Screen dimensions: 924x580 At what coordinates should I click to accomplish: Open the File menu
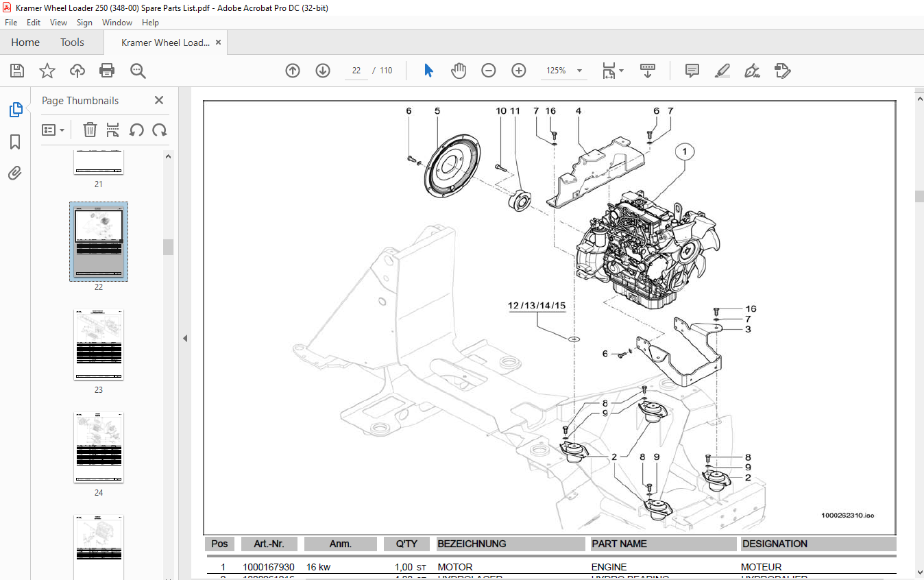(11, 23)
